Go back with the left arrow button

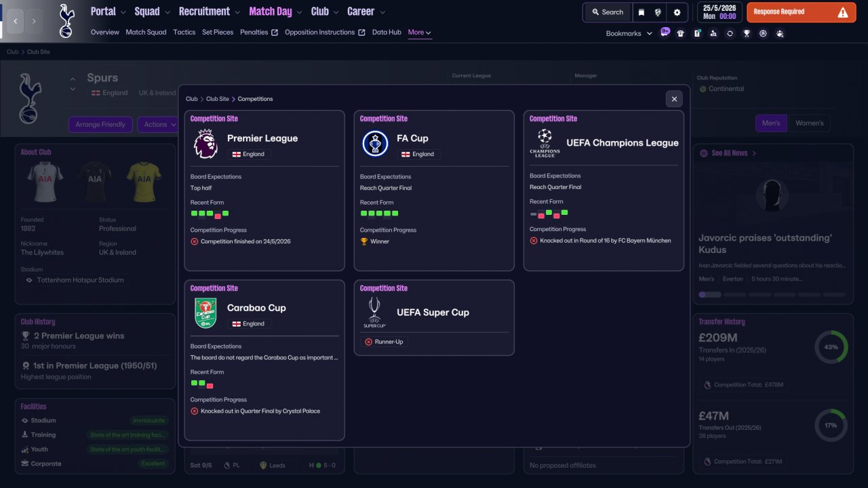(x=16, y=21)
